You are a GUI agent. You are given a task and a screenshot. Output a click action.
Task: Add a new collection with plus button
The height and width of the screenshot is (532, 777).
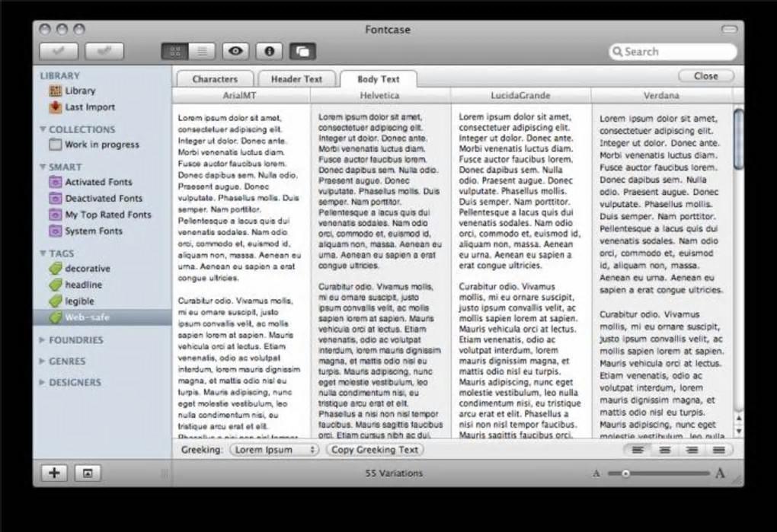tap(55, 473)
